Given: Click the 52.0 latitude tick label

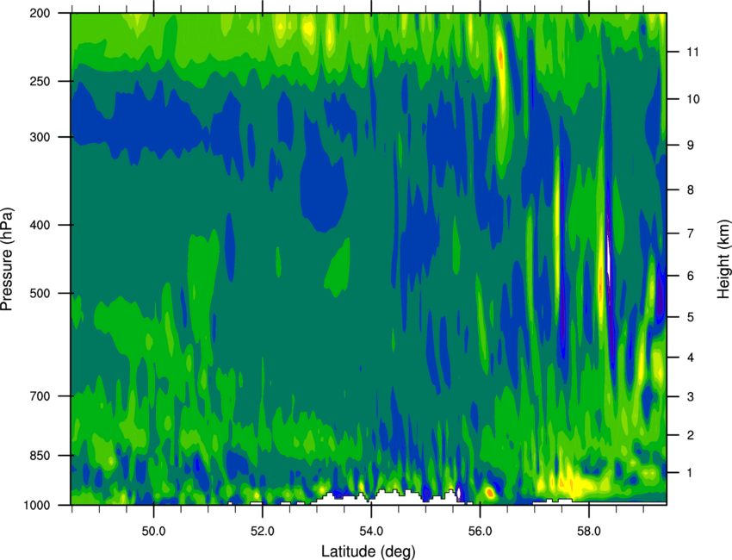Looking at the screenshot, I should tap(263, 532).
